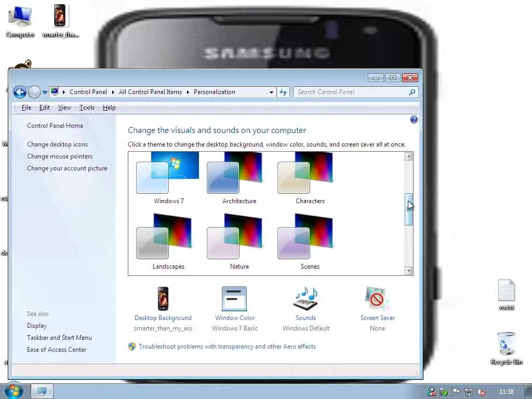Click the network tray icon
This screenshot has height=399, width=532.
(x=469, y=392)
